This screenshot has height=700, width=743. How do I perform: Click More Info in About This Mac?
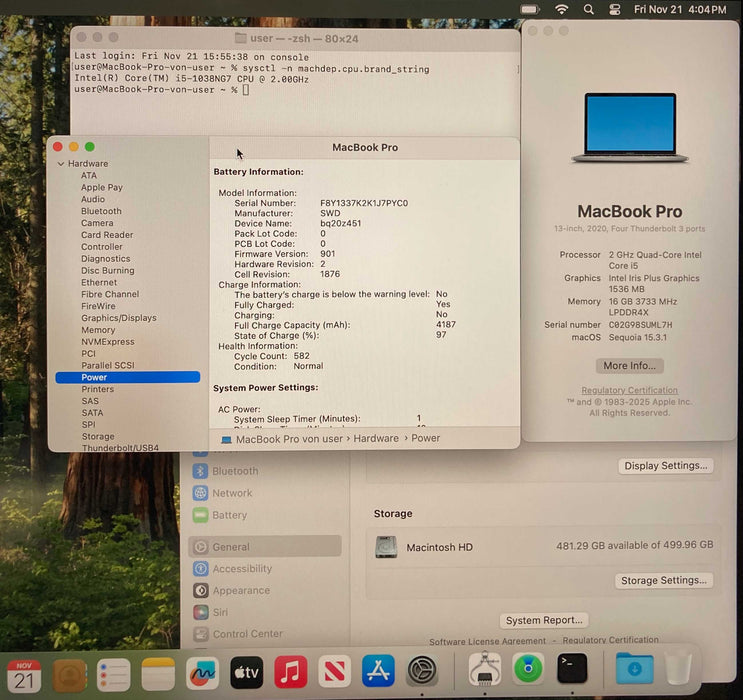pos(629,365)
